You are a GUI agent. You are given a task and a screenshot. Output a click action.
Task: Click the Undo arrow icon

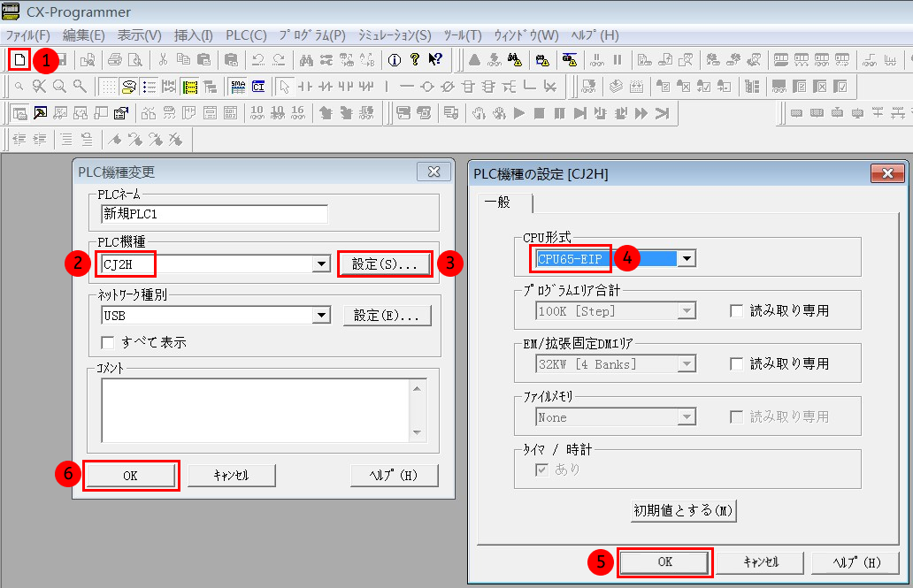pos(258,59)
